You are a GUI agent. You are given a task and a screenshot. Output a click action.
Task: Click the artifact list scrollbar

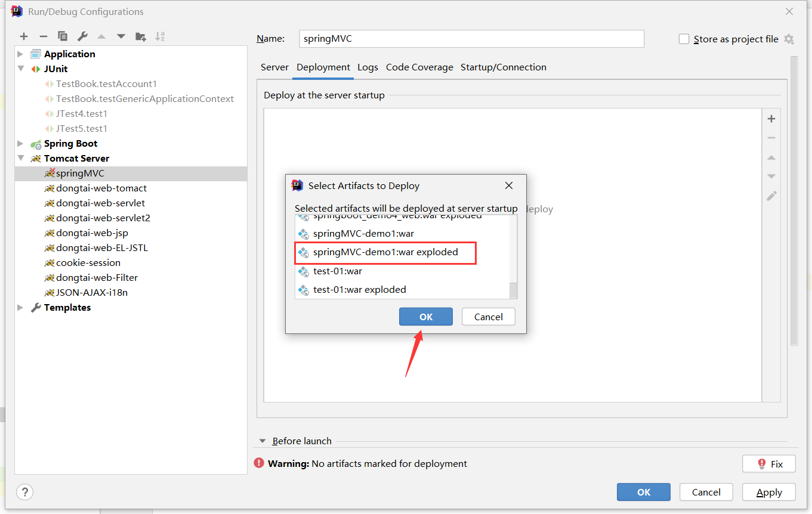pos(513,290)
